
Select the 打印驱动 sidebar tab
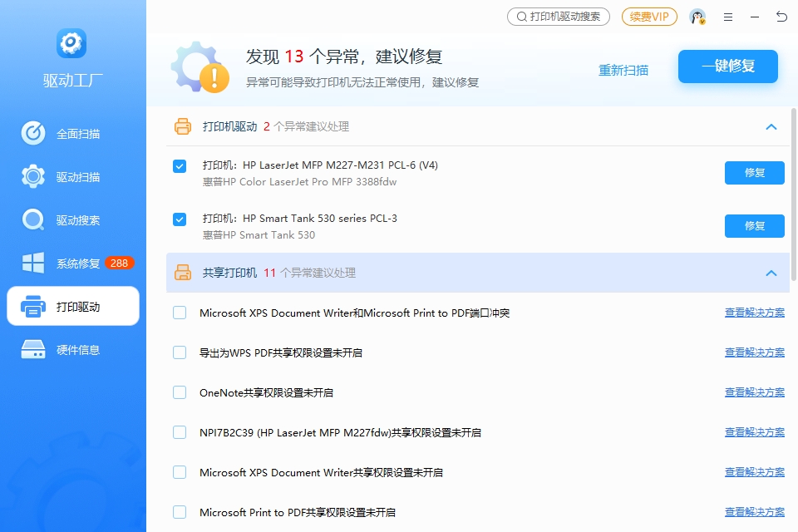pos(73,307)
